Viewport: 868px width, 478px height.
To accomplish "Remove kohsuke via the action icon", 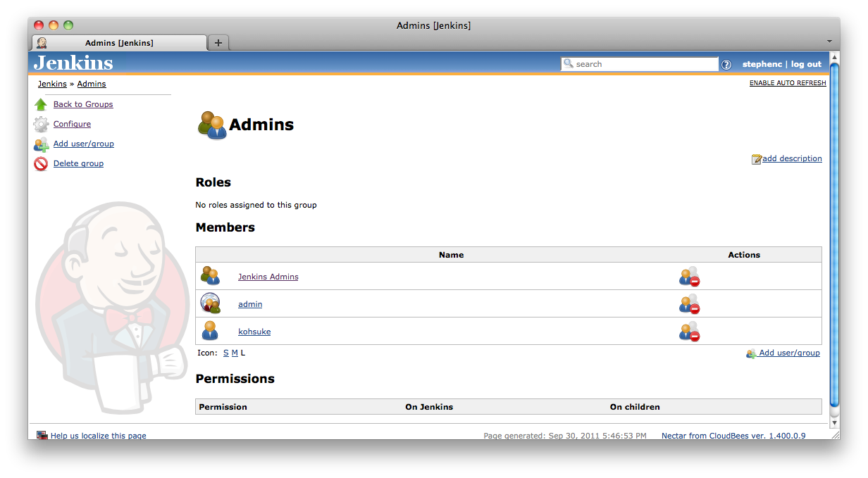I will click(x=689, y=332).
